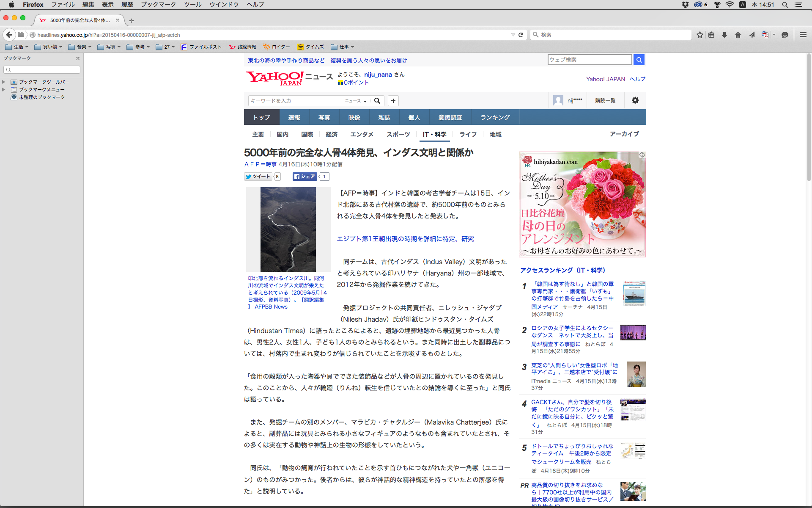Viewport: 812px width, 508px height.
Task: Click the home toolbar icon
Action: pyautogui.click(x=738, y=35)
